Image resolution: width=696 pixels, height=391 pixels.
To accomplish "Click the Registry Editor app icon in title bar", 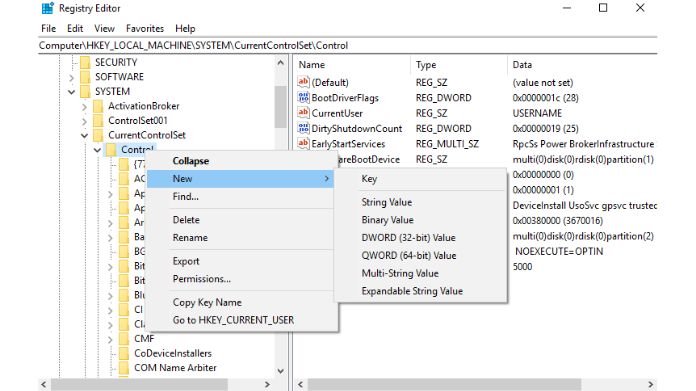I will (x=47, y=8).
